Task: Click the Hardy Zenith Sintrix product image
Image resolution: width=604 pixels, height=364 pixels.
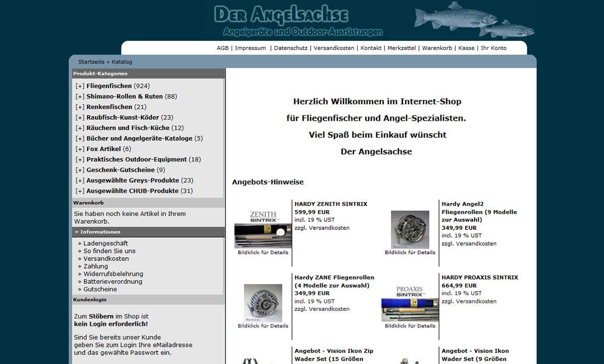Action: click(x=263, y=229)
